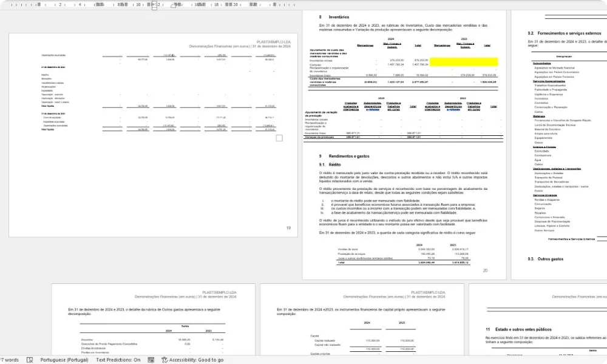Click paragraph about 'instrumentos financeiros de capital próprio'
The image size is (607, 364).
click(361, 312)
